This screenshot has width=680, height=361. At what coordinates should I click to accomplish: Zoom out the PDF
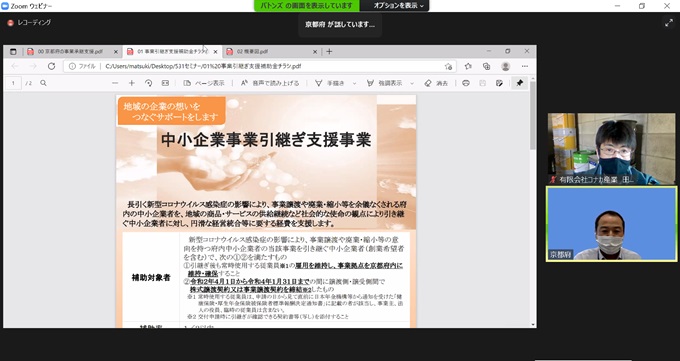[x=115, y=83]
